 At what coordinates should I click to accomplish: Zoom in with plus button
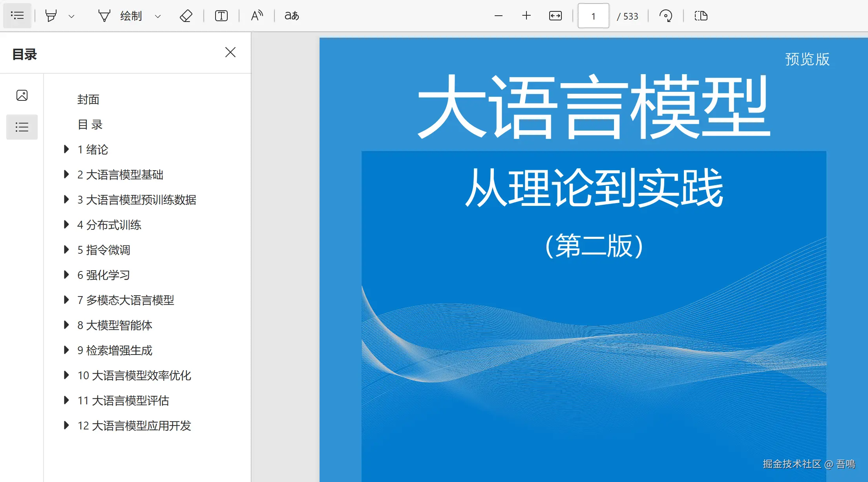526,16
